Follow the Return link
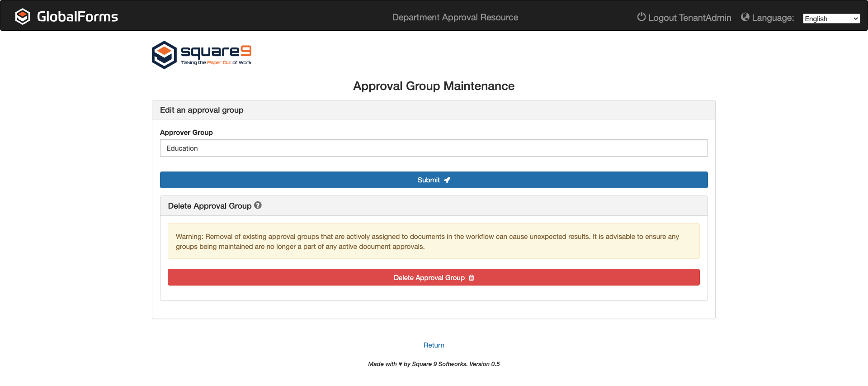Viewport: 868px width, 386px height. click(x=434, y=345)
